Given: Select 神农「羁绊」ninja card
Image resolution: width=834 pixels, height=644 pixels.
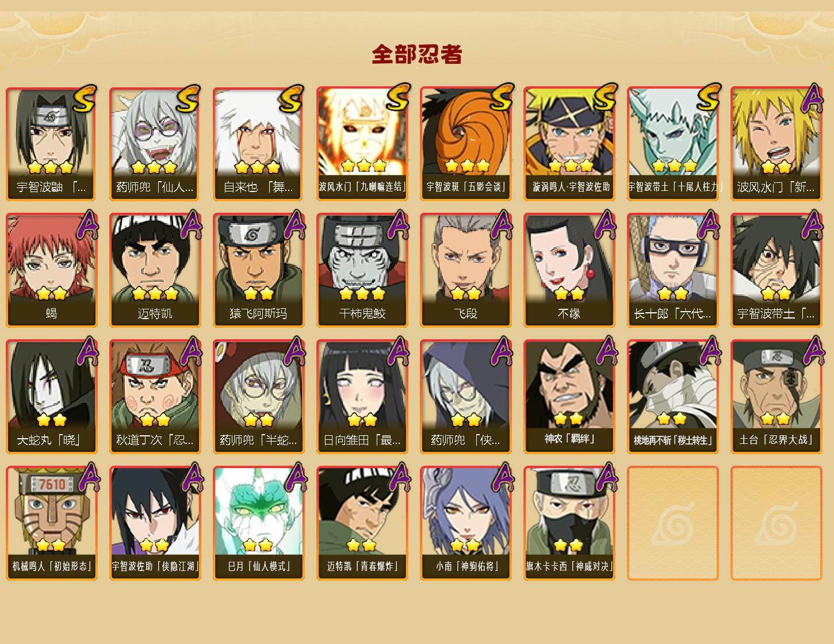Looking at the screenshot, I should [x=569, y=396].
